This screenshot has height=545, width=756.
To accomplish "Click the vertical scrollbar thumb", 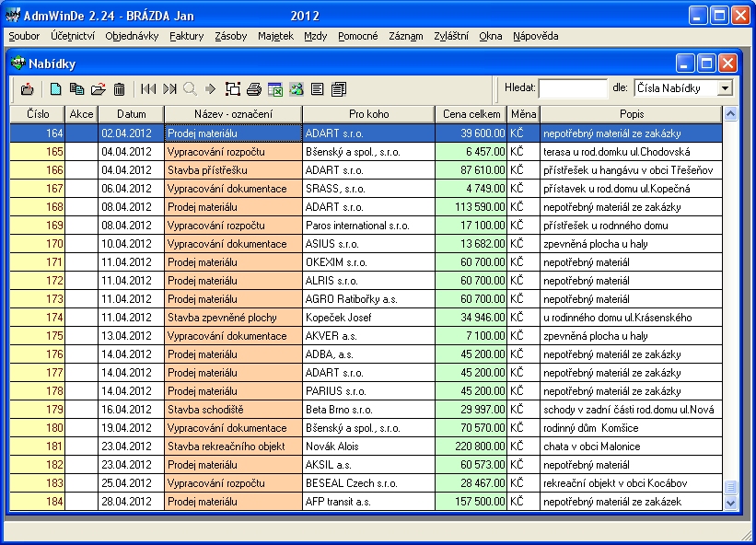I will 730,487.
